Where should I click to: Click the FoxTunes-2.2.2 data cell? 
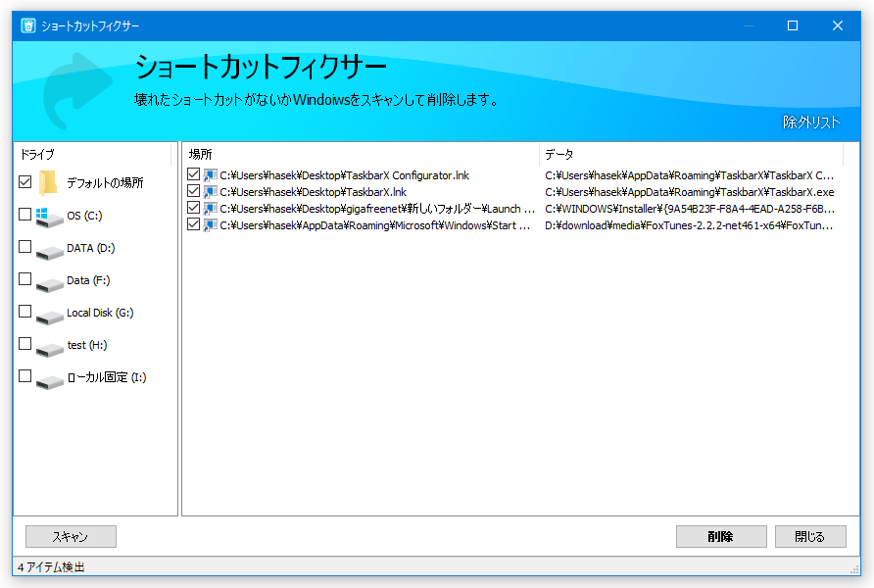click(x=689, y=225)
